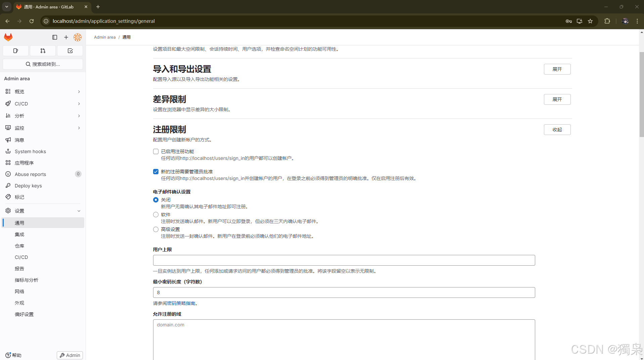
Task: Expand the 概览 sidebar section
Action: coord(79,92)
